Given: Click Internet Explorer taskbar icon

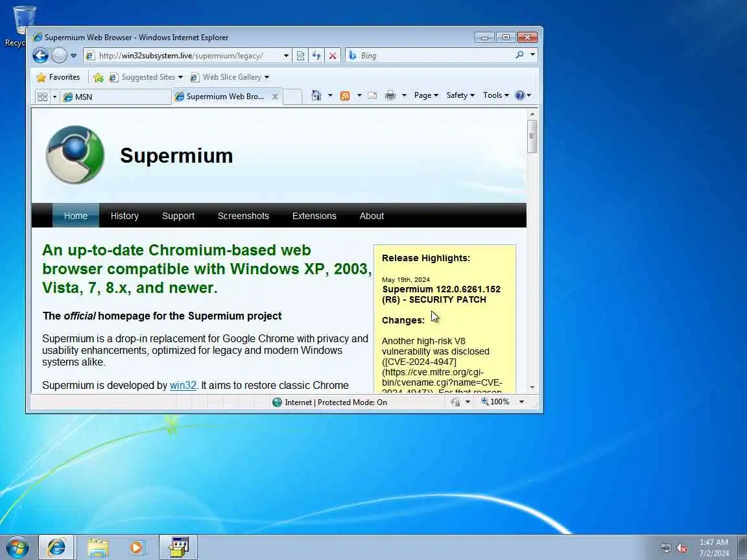Looking at the screenshot, I should 56,547.
